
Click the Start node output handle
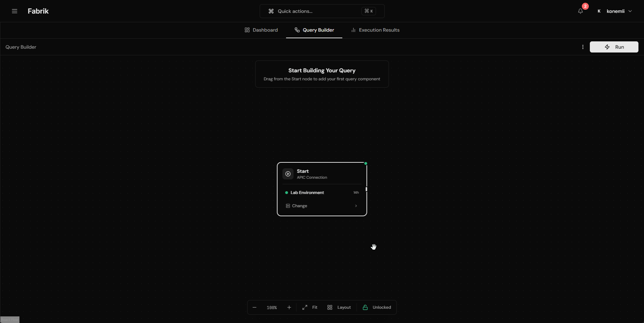pos(366,189)
